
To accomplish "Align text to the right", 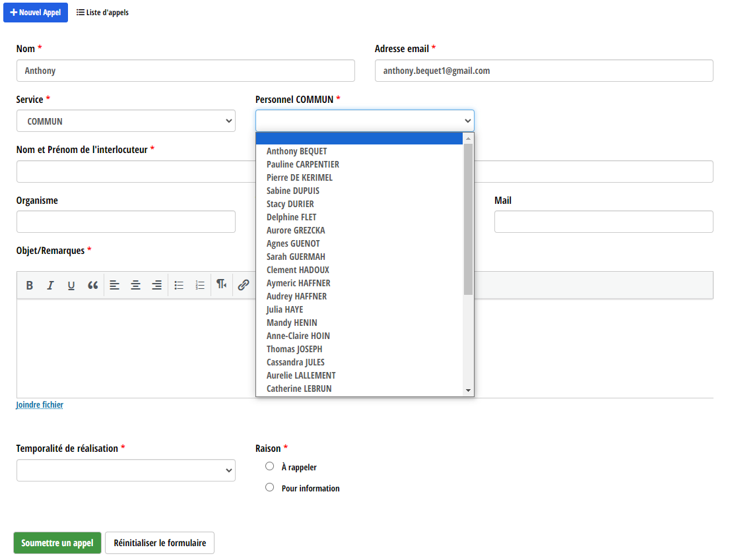I will pos(156,286).
